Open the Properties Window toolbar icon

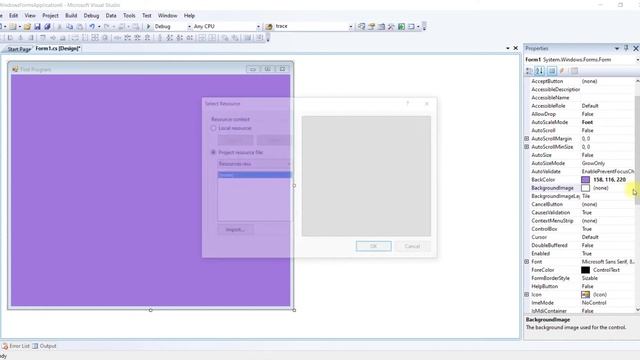point(371,27)
